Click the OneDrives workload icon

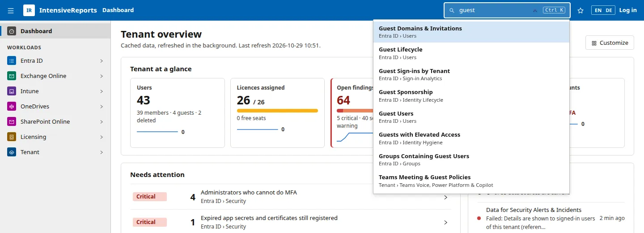coord(12,107)
